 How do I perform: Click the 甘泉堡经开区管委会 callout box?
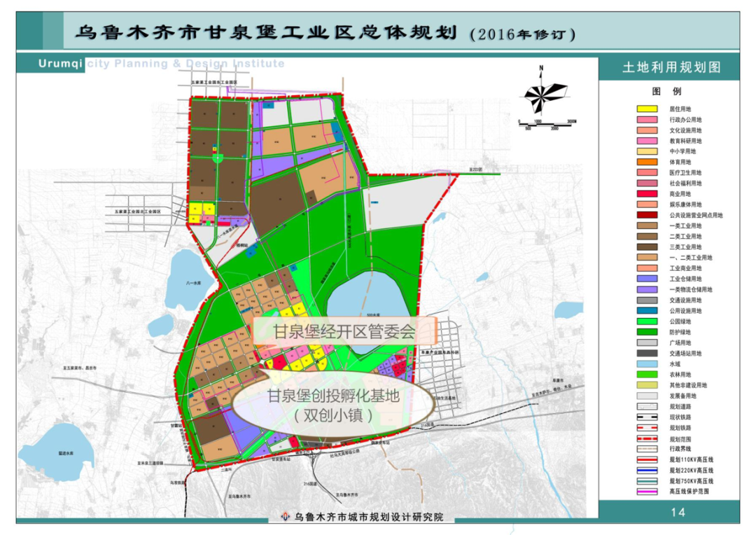click(x=344, y=331)
